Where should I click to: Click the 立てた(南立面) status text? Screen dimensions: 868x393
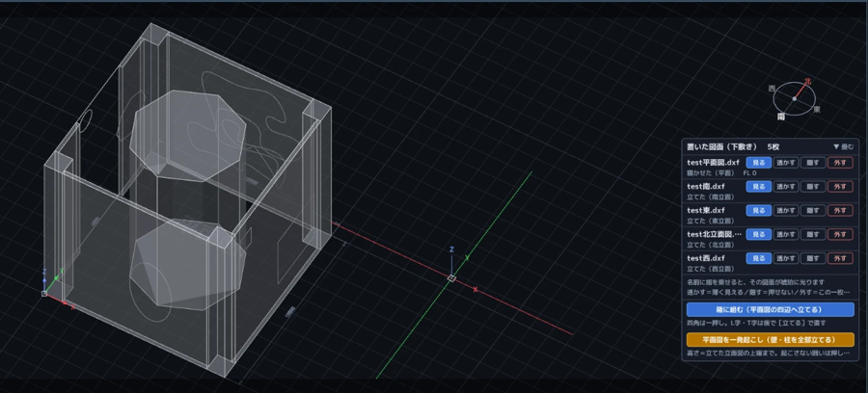(710, 196)
